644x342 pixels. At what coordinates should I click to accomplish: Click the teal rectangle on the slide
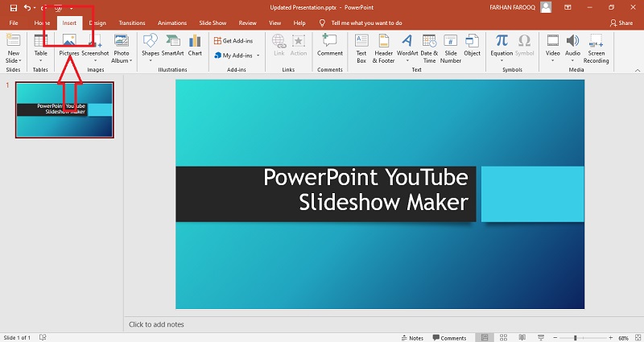click(532, 194)
